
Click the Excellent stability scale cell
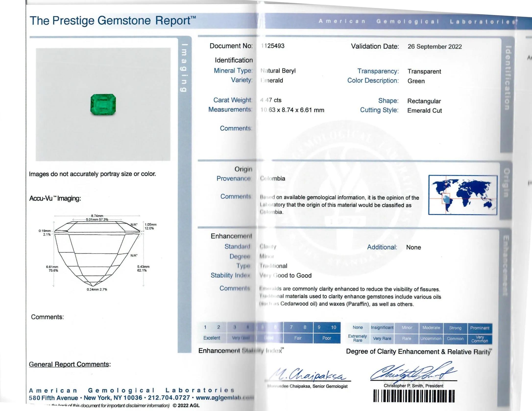coord(212,338)
